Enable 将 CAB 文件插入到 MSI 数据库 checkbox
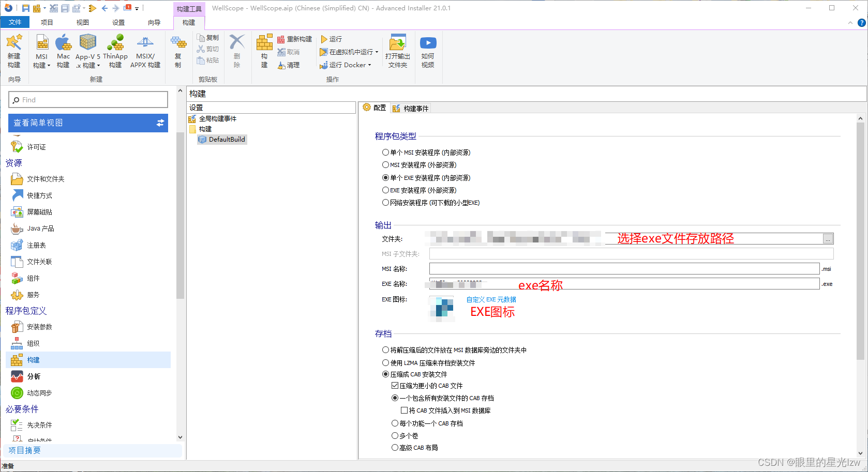 coord(405,410)
